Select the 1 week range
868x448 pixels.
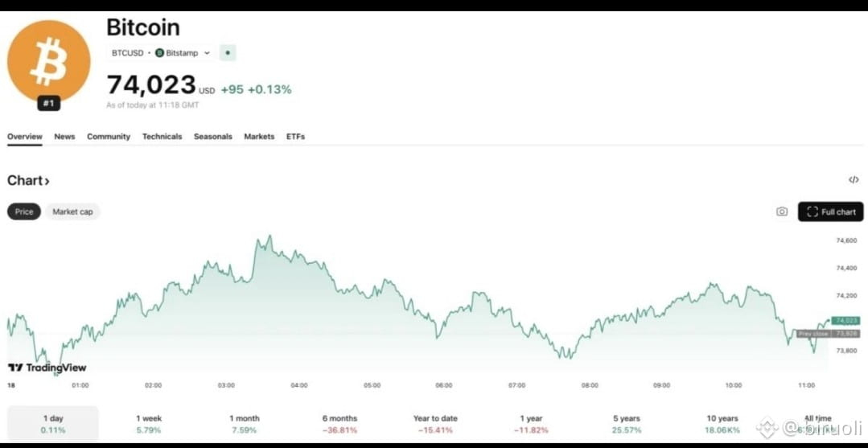coord(148,424)
